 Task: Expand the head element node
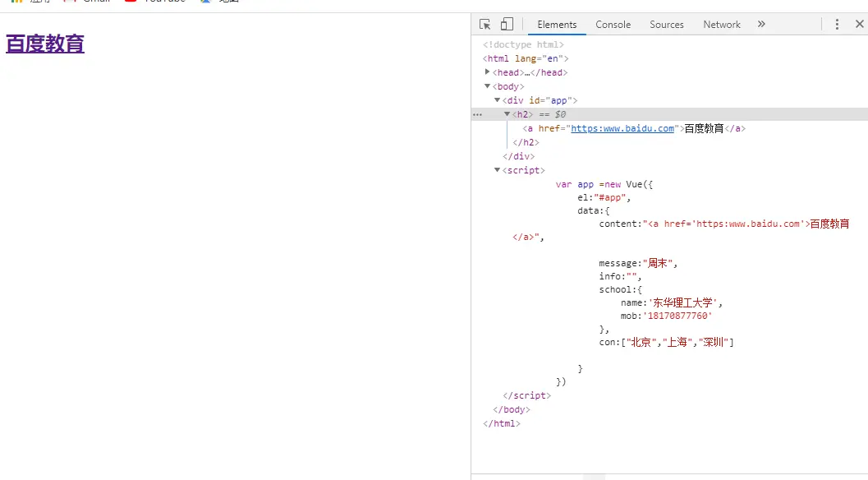click(487, 72)
